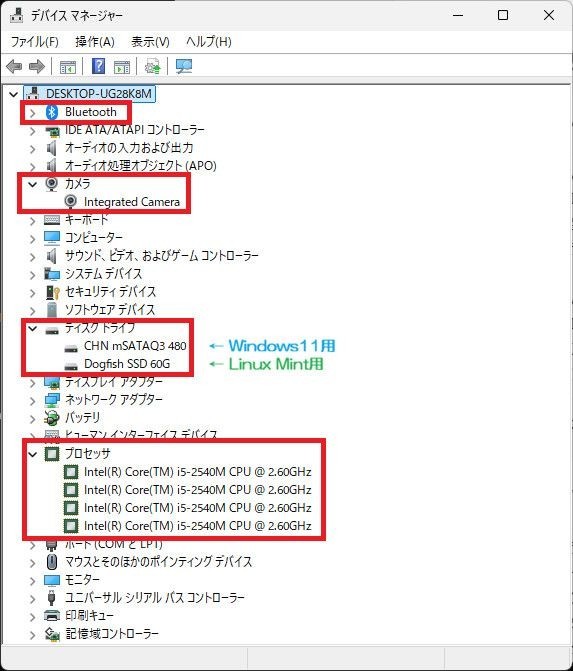Click Scan for hardware changes icon
The height and width of the screenshot is (671, 573).
pos(184,66)
